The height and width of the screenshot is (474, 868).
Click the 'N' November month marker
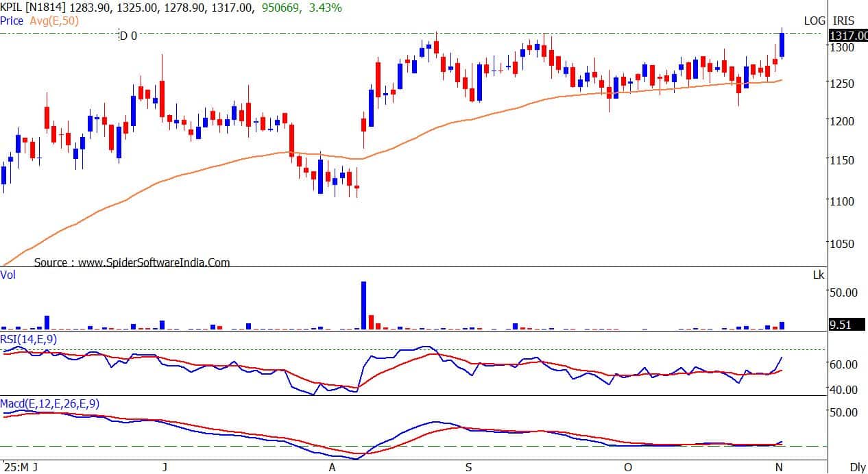pyautogui.click(x=778, y=467)
